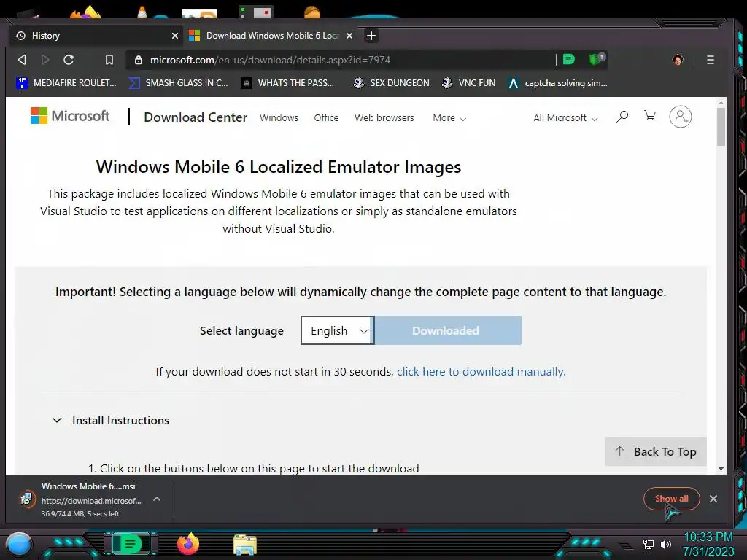This screenshot has height=560, width=747.
Task: Dismiss the downloads bar with X
Action: pyautogui.click(x=713, y=499)
